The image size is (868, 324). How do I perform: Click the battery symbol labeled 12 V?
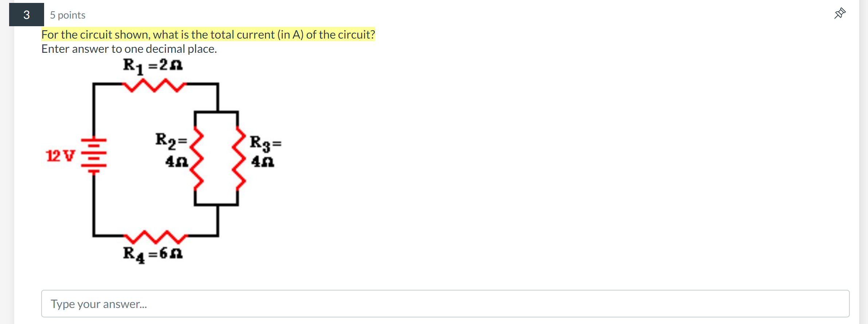tap(94, 153)
